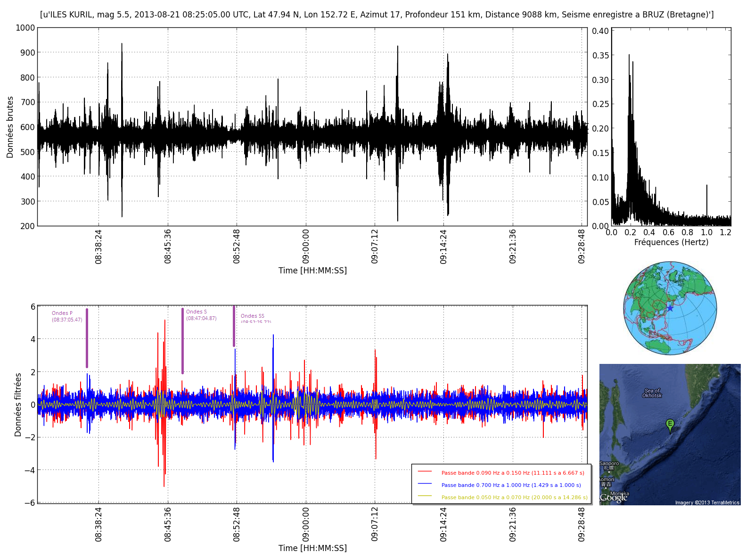Viewport: 754px width, 560px height.
Task: Click the Time [HH:MM:SS] label under the raw data plot
Action: 312,271
